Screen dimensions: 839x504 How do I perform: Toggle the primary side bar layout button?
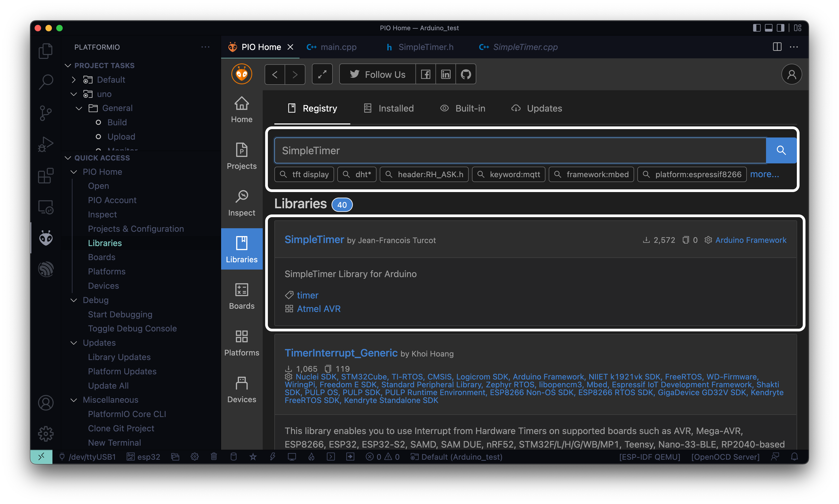(x=757, y=28)
